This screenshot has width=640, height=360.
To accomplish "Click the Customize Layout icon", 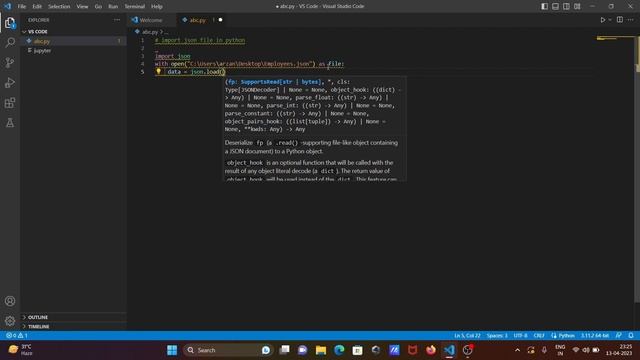I will click(577, 6).
